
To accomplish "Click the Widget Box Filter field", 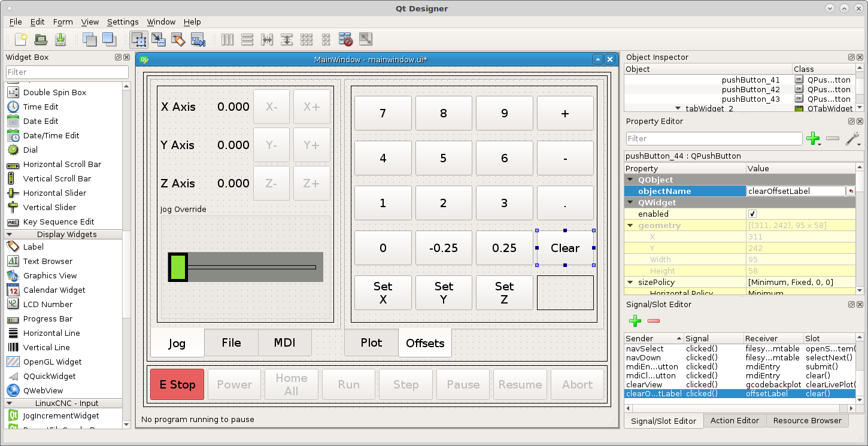I will [x=67, y=72].
